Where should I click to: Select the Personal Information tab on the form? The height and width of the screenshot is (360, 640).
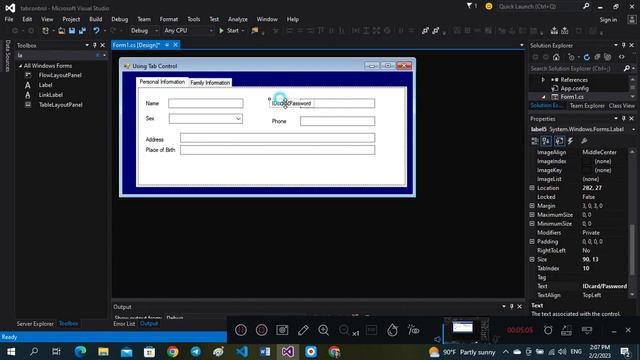pyautogui.click(x=162, y=82)
